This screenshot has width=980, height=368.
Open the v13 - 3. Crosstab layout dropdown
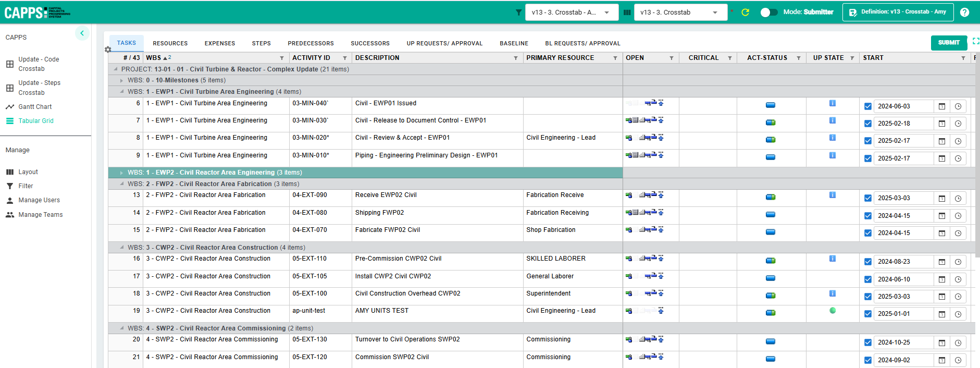coord(680,13)
